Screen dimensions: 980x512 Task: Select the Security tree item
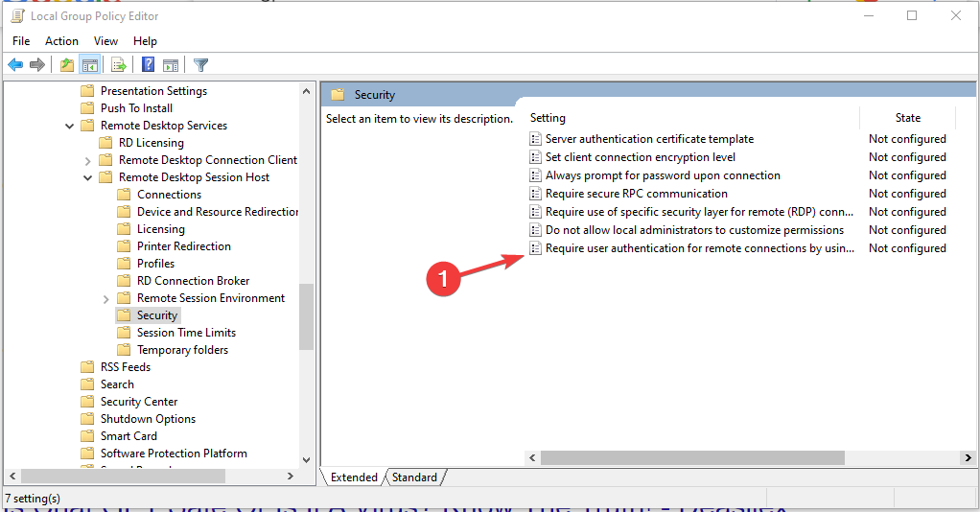157,315
